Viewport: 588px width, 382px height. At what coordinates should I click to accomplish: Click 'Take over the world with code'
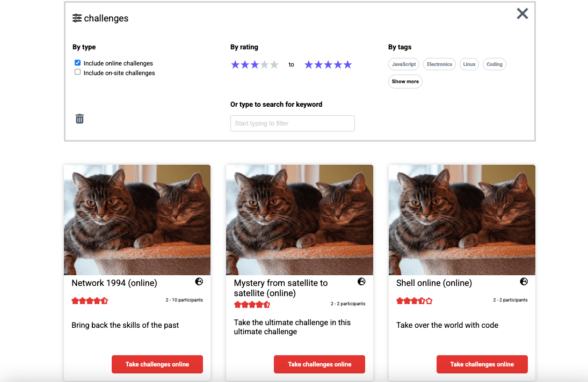(447, 325)
